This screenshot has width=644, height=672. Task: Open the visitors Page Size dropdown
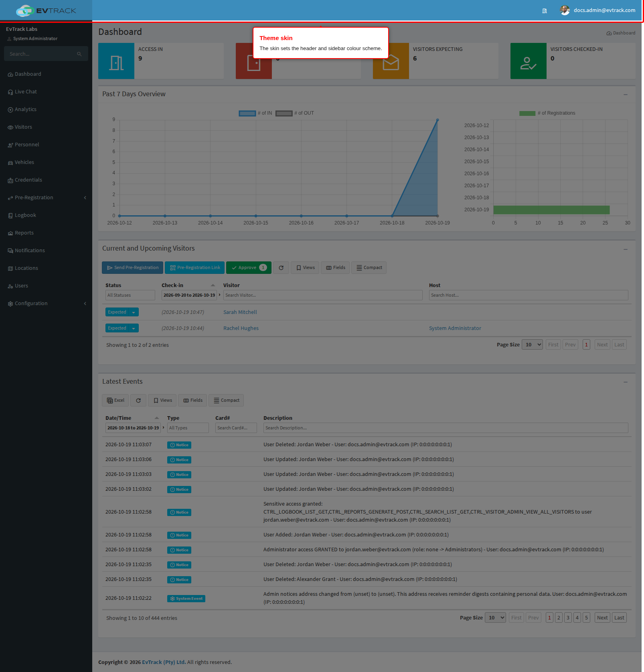tap(532, 345)
